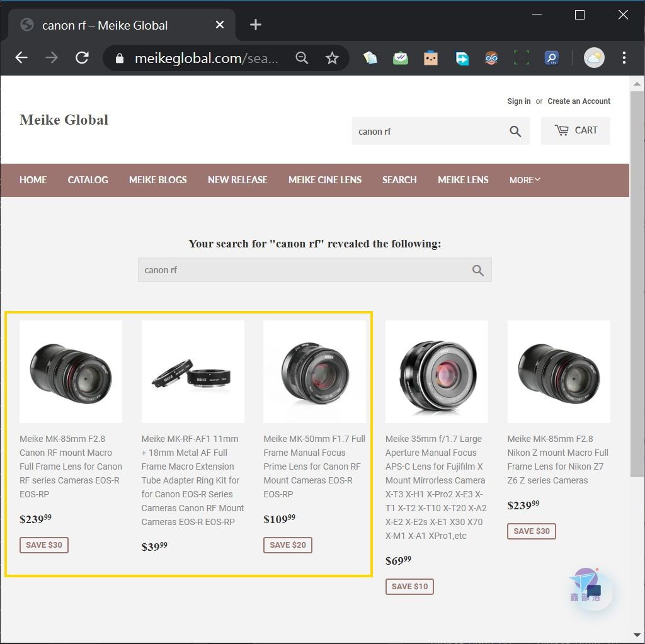
Task: Open the glasses face avatar extension
Action: 491,58
